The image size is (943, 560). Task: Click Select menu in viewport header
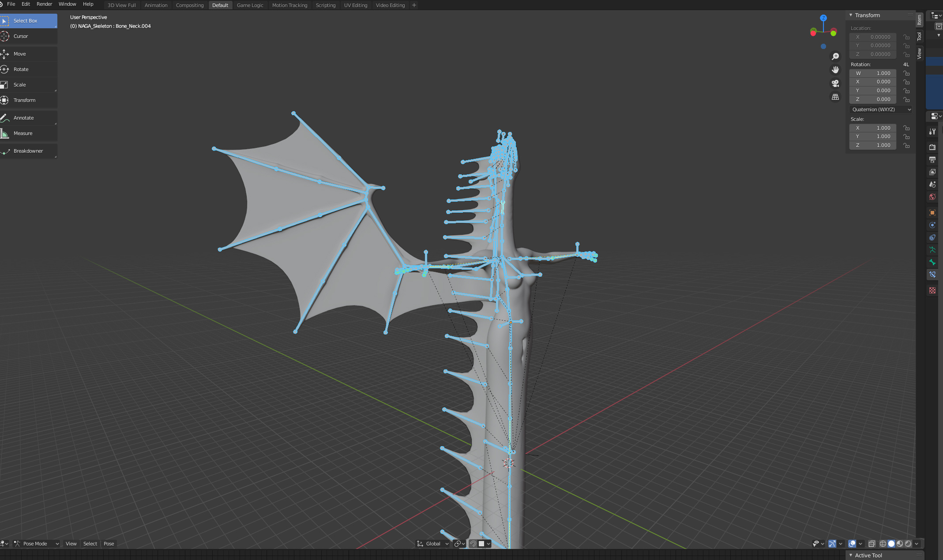90,544
